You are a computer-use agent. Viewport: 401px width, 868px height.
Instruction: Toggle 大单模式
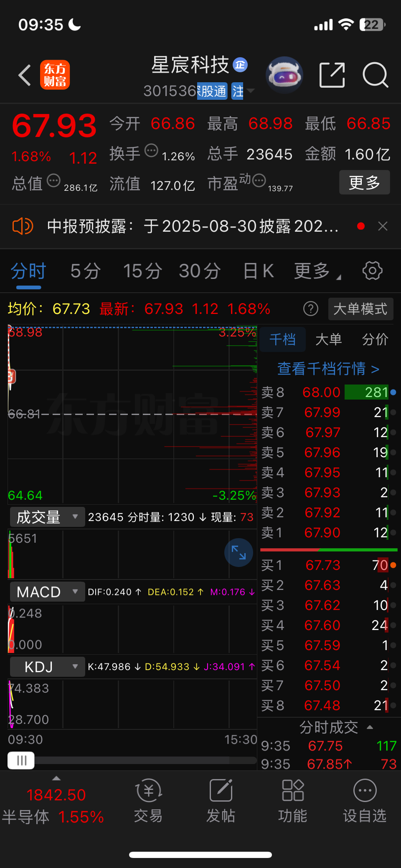point(360,309)
